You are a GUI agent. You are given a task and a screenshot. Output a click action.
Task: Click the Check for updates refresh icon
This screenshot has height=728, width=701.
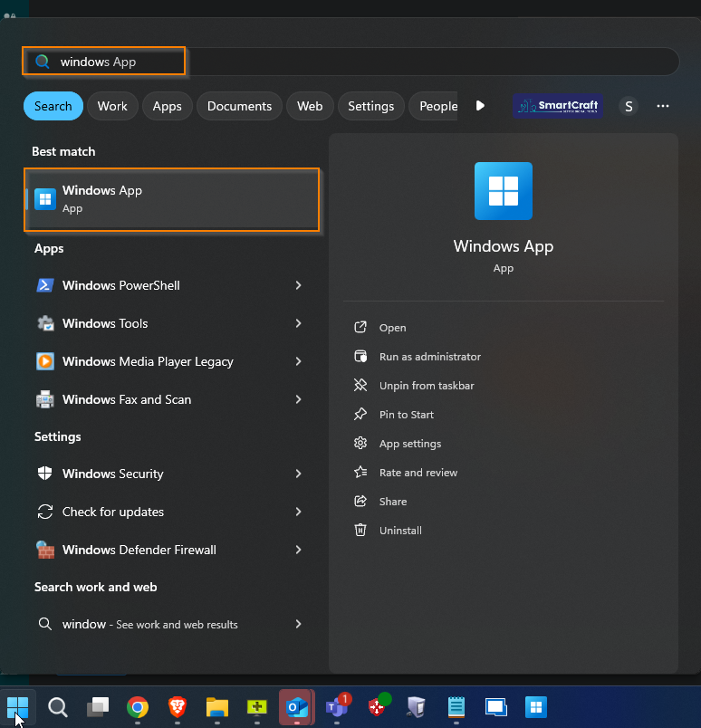(x=45, y=512)
